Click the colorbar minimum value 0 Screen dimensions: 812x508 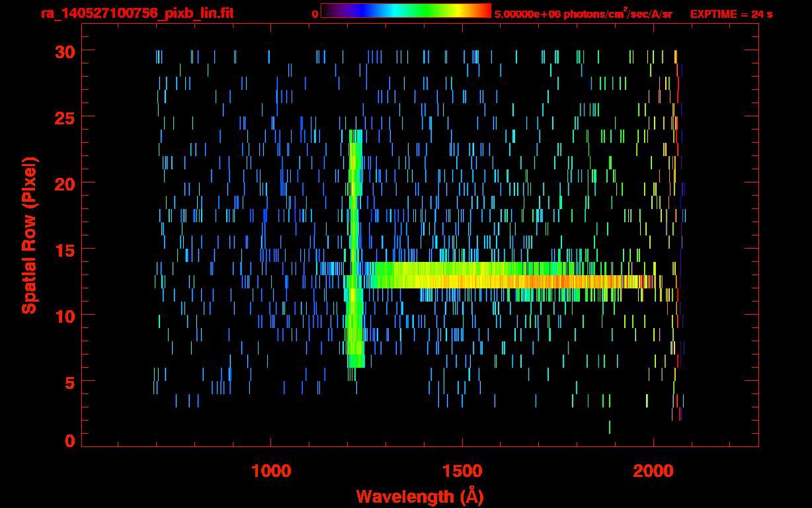315,14
